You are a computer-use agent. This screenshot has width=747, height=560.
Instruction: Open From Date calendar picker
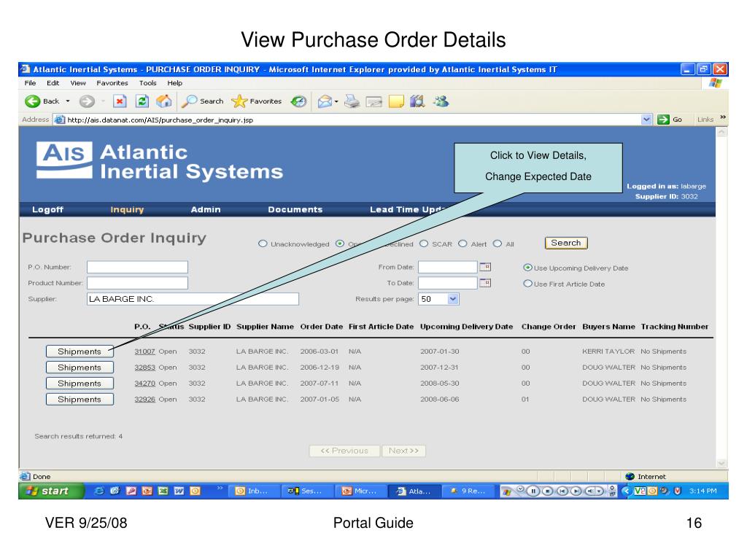[485, 267]
